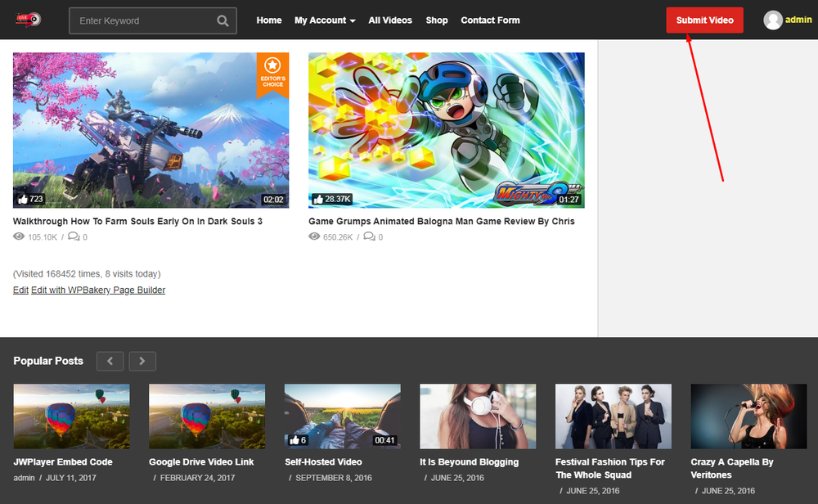
Task: Click the comments icon under Dark Souls video
Action: click(74, 236)
